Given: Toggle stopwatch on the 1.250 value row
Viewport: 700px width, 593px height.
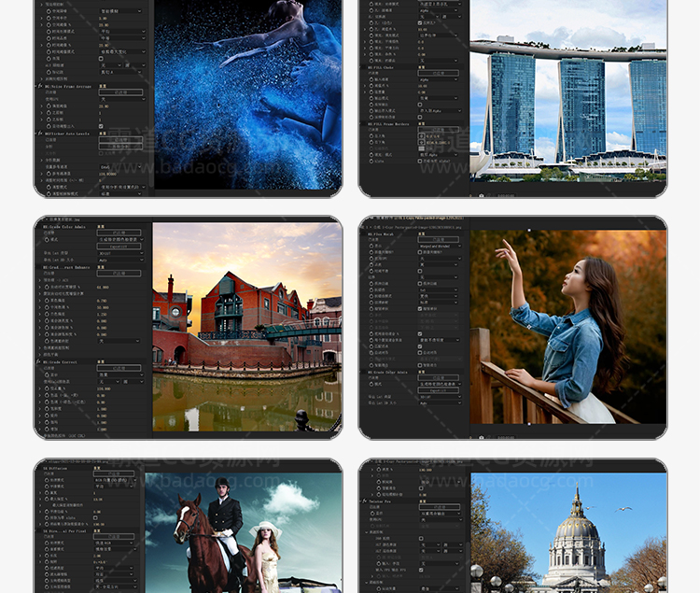Looking at the screenshot, I should (47, 314).
